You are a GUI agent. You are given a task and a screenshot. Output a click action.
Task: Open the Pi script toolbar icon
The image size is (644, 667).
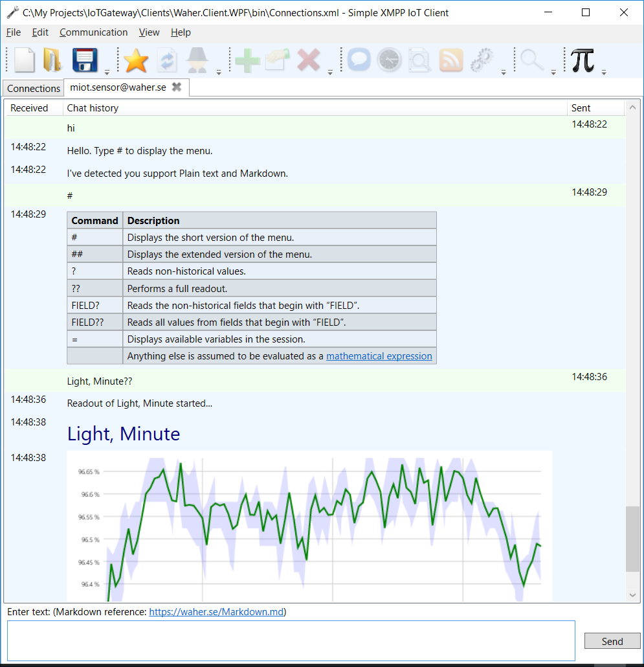pyautogui.click(x=583, y=60)
